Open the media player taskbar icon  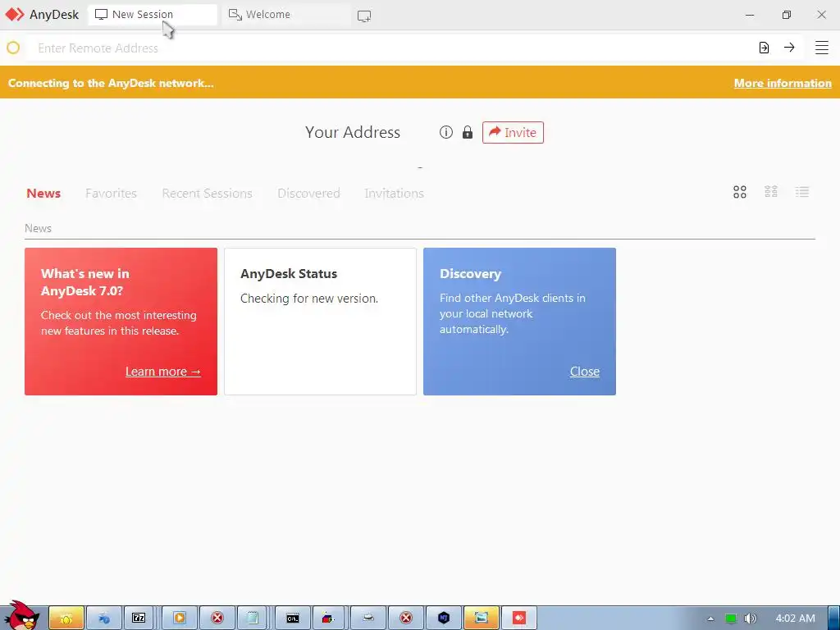[x=180, y=619]
